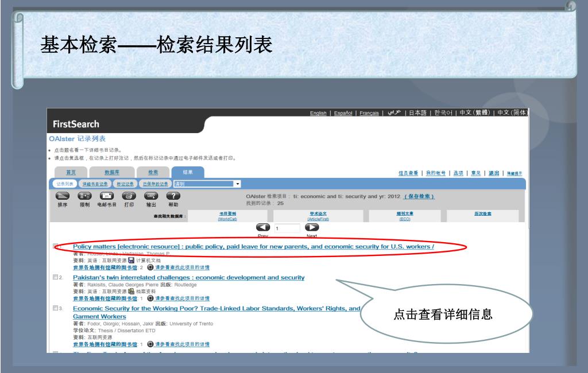Click the detail info icon under Policy matters record
Image resolution: width=588 pixels, height=373 pixels.
150,267
